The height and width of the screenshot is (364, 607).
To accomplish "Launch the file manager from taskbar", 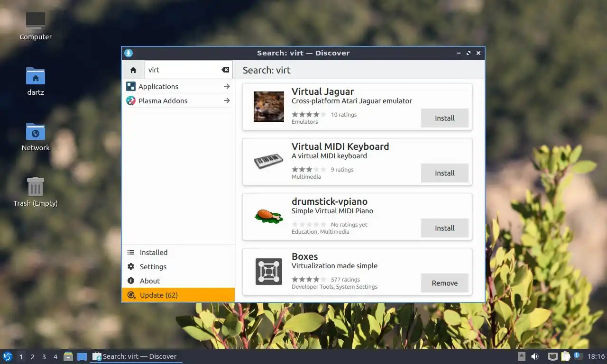I will (68, 356).
